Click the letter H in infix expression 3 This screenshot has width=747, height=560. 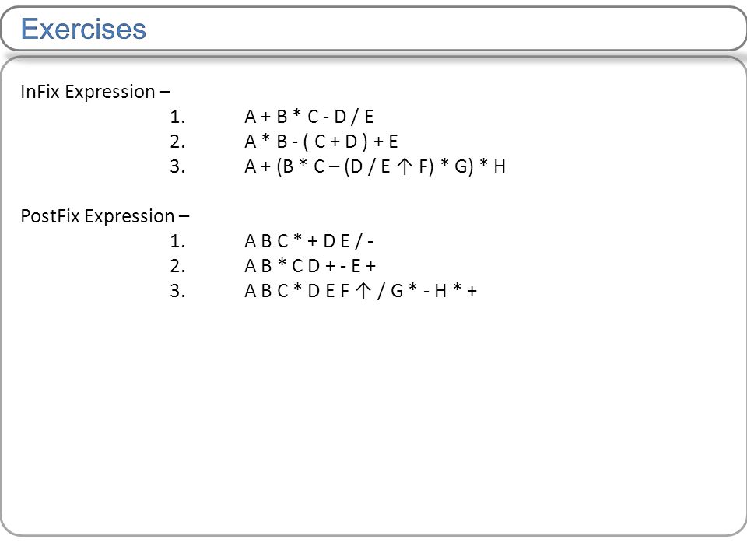(500, 166)
